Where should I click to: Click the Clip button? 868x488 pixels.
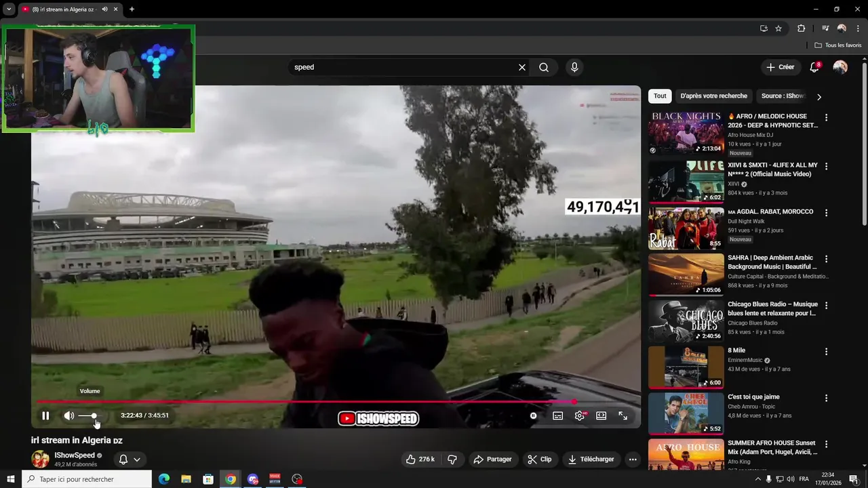click(x=539, y=459)
